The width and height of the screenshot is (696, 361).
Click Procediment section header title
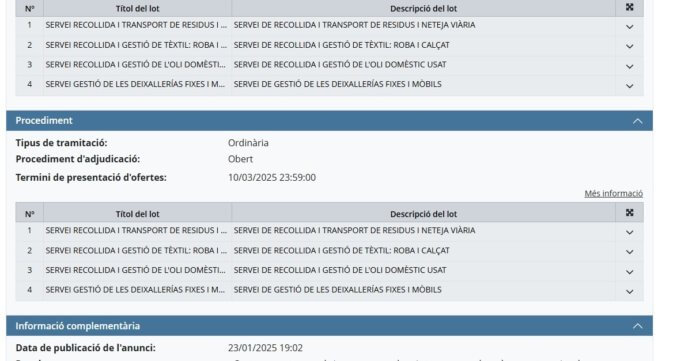click(44, 121)
